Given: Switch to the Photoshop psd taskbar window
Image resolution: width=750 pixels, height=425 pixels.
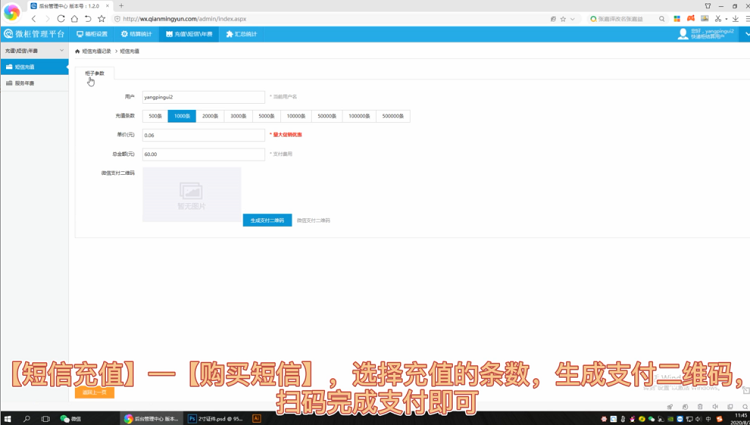Looking at the screenshot, I should (x=216, y=419).
